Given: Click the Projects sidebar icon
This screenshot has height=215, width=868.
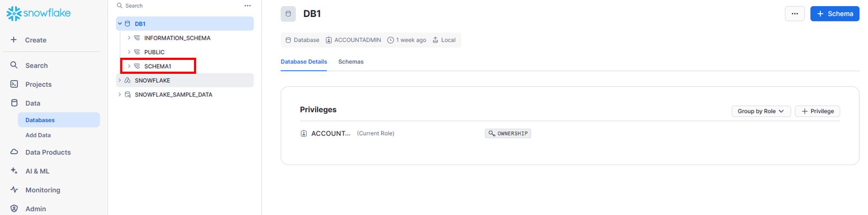Looking at the screenshot, I should pos(14,84).
